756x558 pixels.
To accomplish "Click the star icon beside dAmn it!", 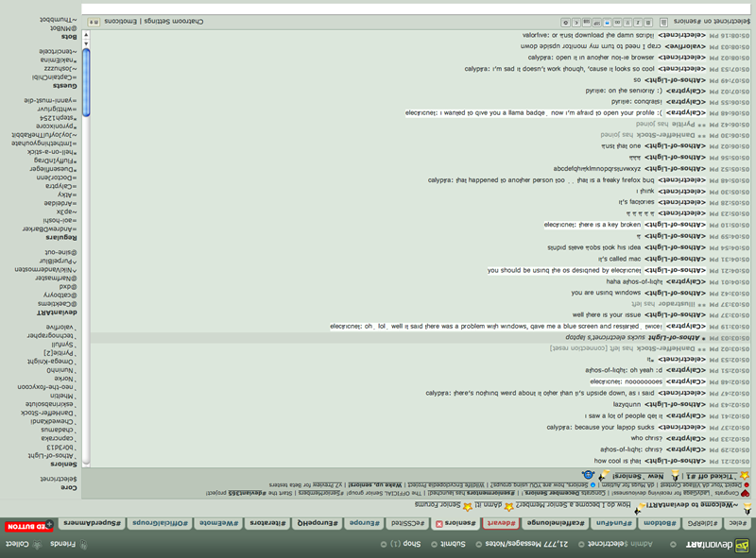I will click(508, 507).
